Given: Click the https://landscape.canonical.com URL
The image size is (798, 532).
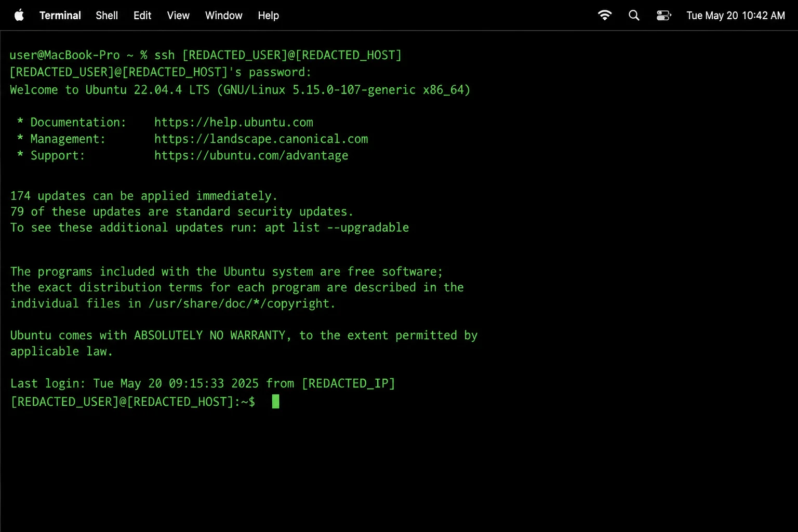Looking at the screenshot, I should (x=261, y=139).
